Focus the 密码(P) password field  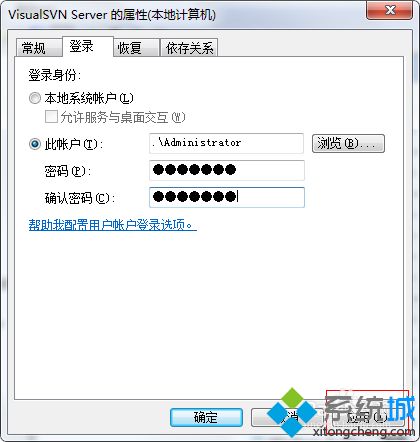(x=226, y=170)
